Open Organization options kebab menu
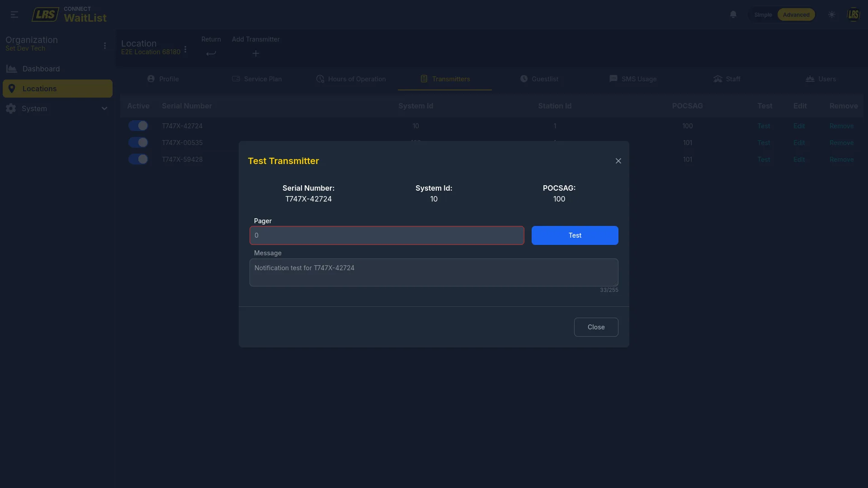 (x=105, y=46)
